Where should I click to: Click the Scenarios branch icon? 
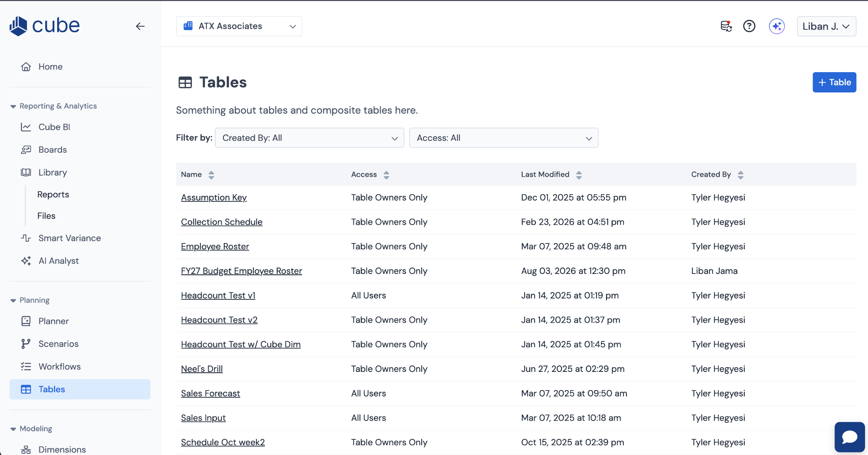[26, 344]
